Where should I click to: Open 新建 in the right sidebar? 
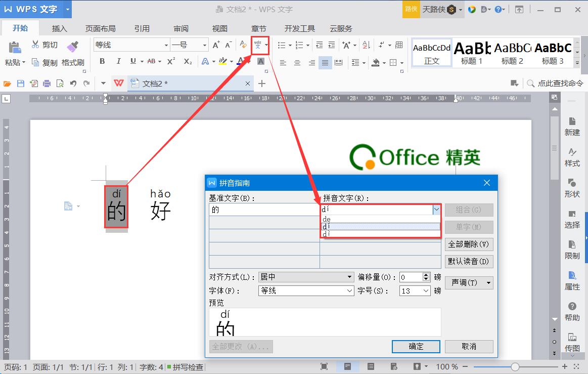pos(572,127)
